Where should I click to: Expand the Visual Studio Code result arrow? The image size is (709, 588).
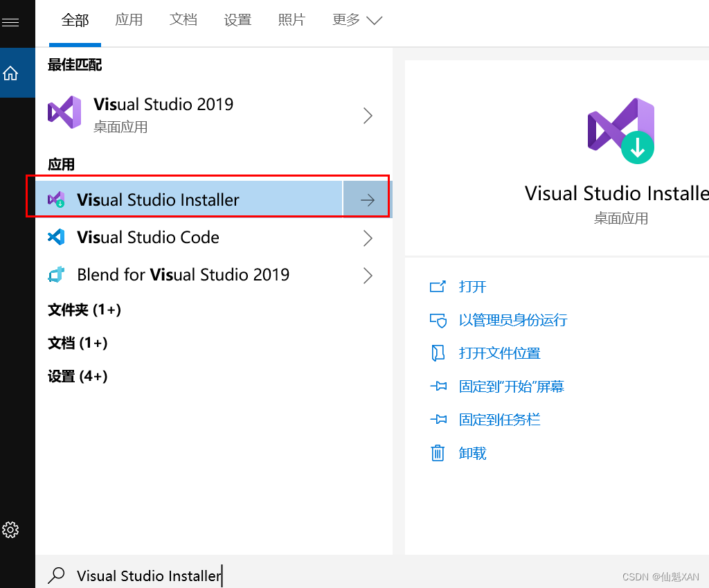click(x=368, y=238)
